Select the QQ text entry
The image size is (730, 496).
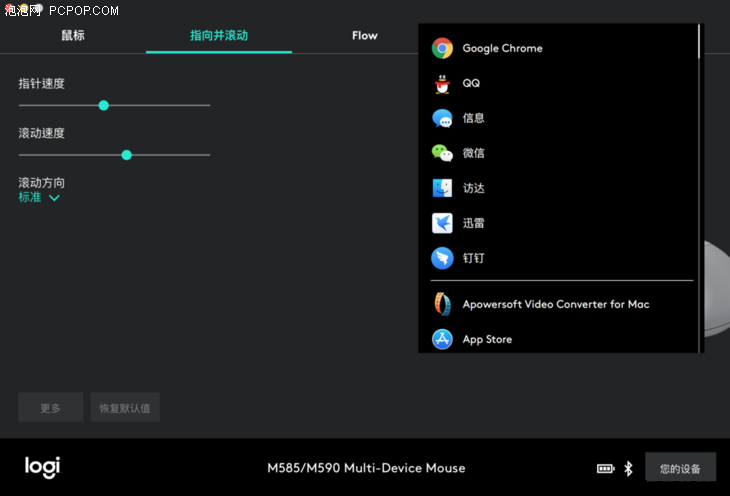[471, 83]
